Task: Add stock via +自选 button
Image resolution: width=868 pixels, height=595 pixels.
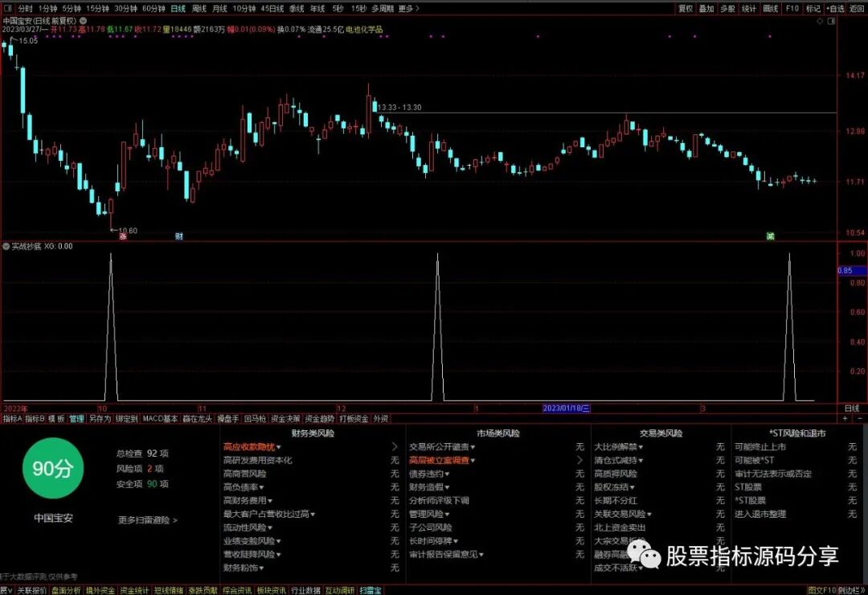Action: tap(835, 8)
